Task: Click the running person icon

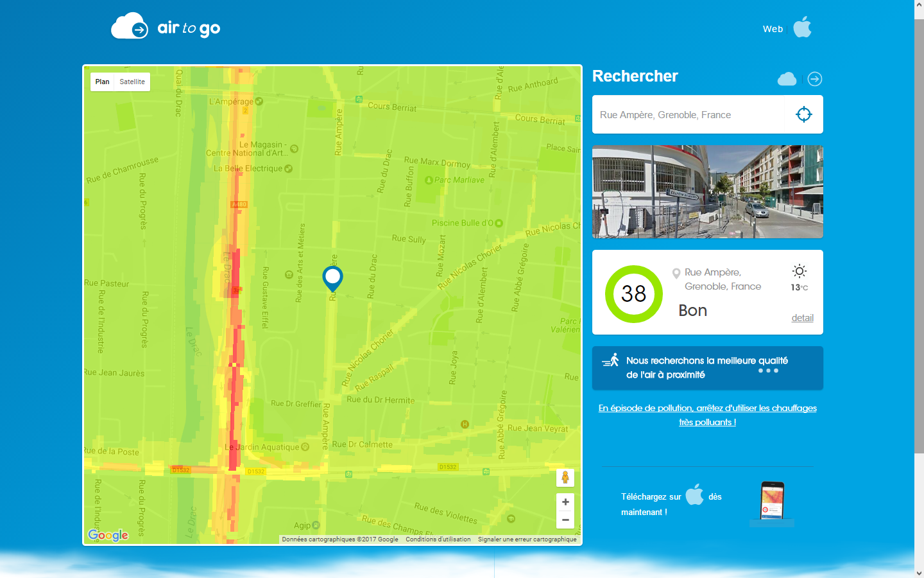Action: click(611, 360)
